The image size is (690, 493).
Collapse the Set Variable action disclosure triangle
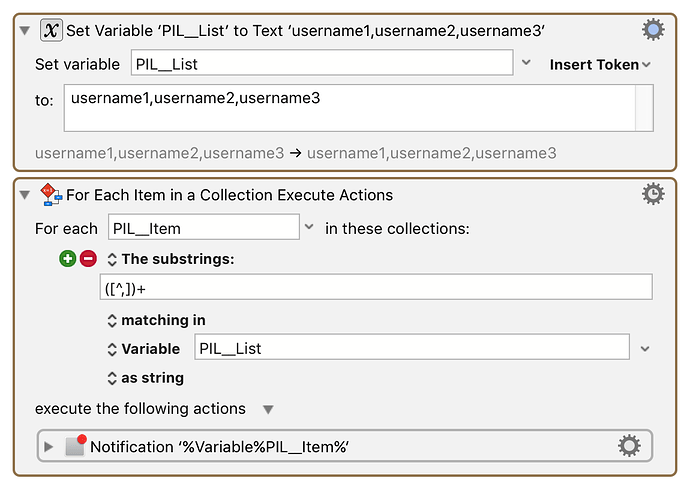click(25, 31)
